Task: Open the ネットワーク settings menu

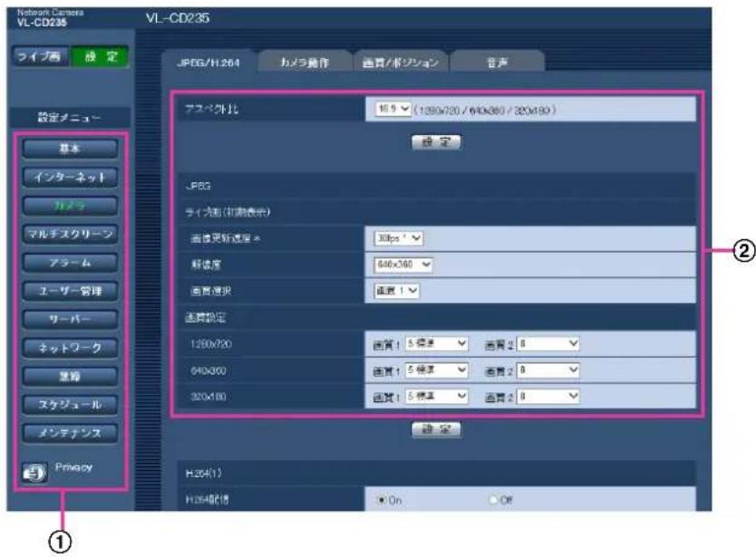Action: [70, 348]
